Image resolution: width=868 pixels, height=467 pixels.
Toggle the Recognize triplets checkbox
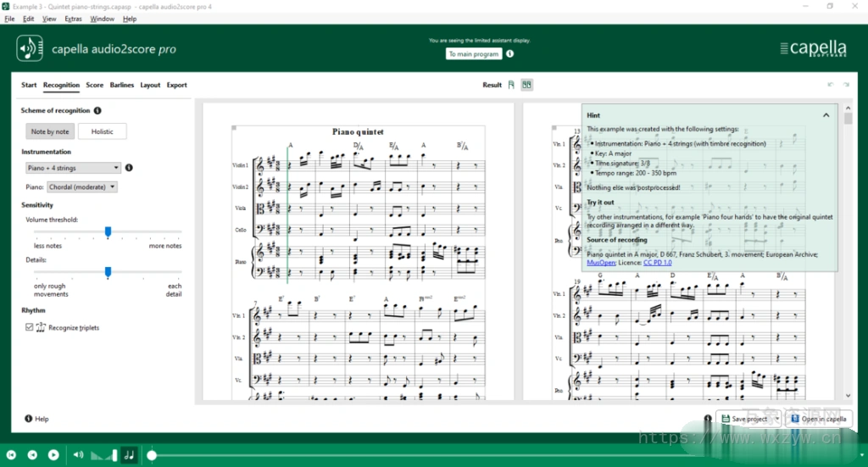(x=30, y=327)
